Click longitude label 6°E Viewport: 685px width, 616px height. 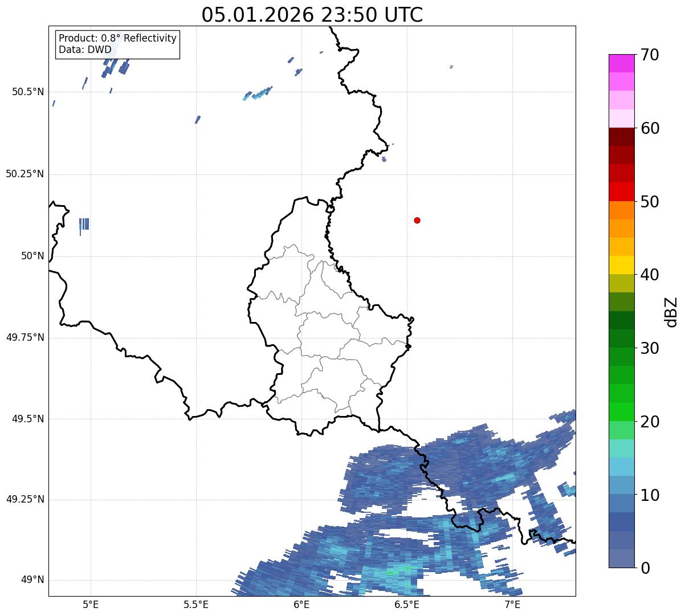301,605
